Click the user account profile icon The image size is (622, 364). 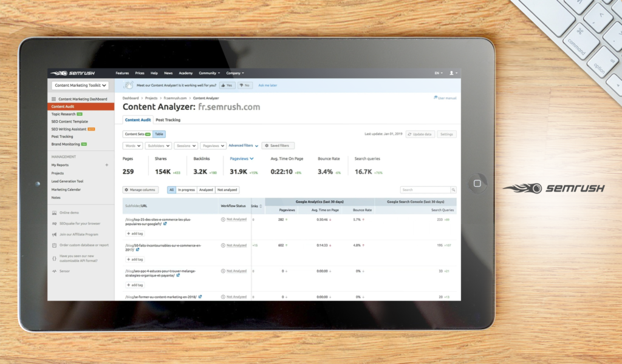[x=451, y=73]
